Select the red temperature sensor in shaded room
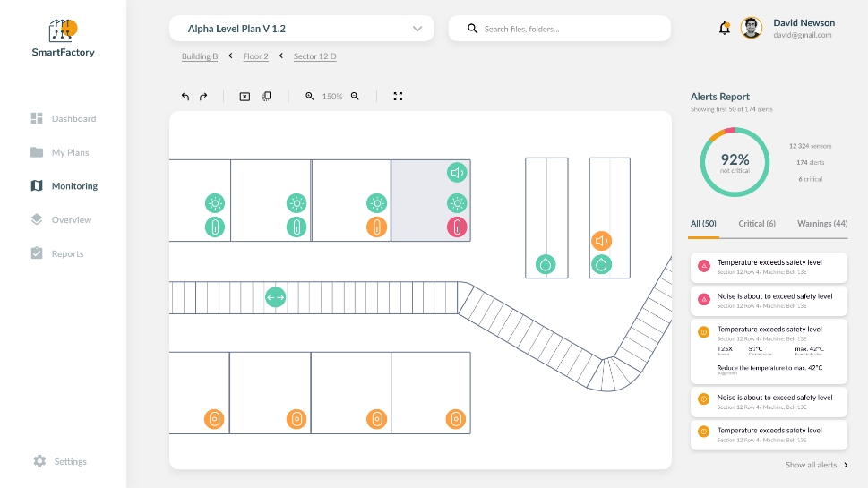Screen dimensions: 868x488 [x=457, y=227]
